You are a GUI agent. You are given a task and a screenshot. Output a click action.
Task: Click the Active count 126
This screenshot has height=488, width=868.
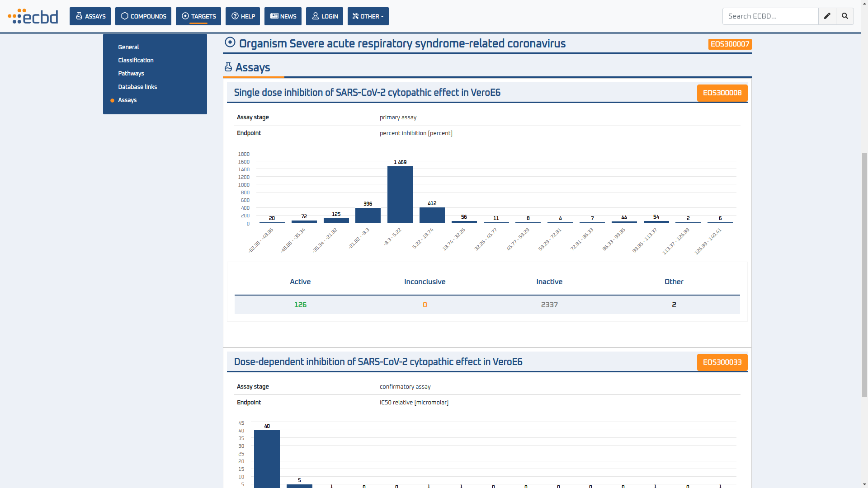[x=300, y=305]
